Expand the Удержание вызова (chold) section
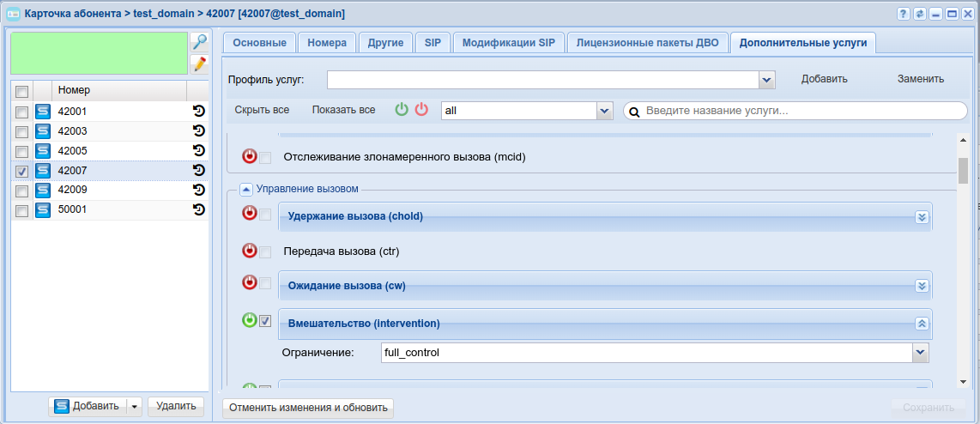Image resolution: width=980 pixels, height=424 pixels. (x=922, y=216)
